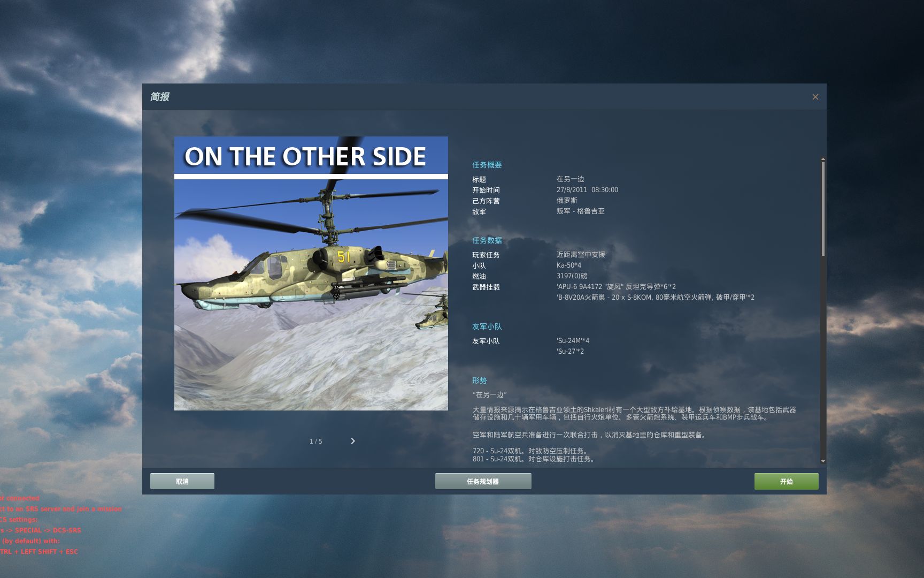The height and width of the screenshot is (578, 924).
Task: Click the close X on the briefing window
Action: [815, 97]
